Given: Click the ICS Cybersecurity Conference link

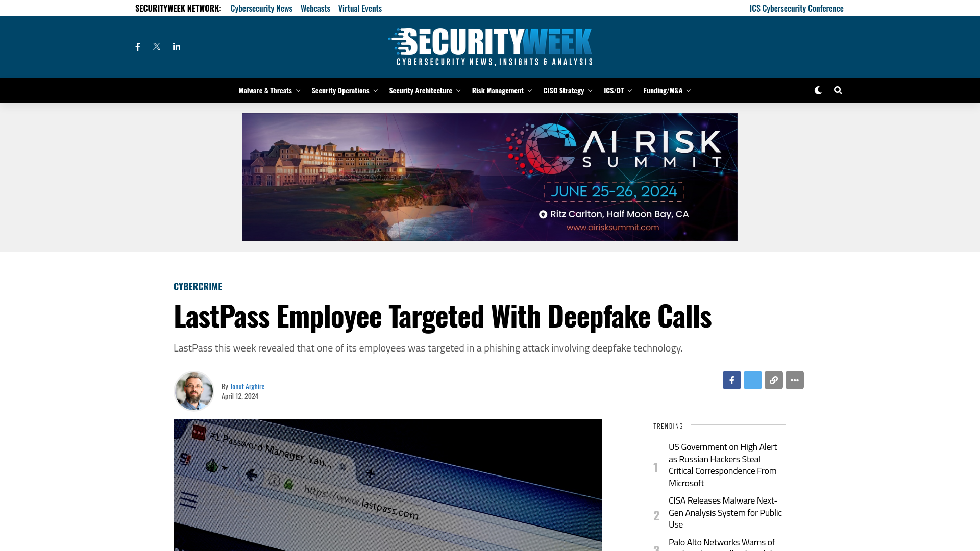Looking at the screenshot, I should (796, 8).
